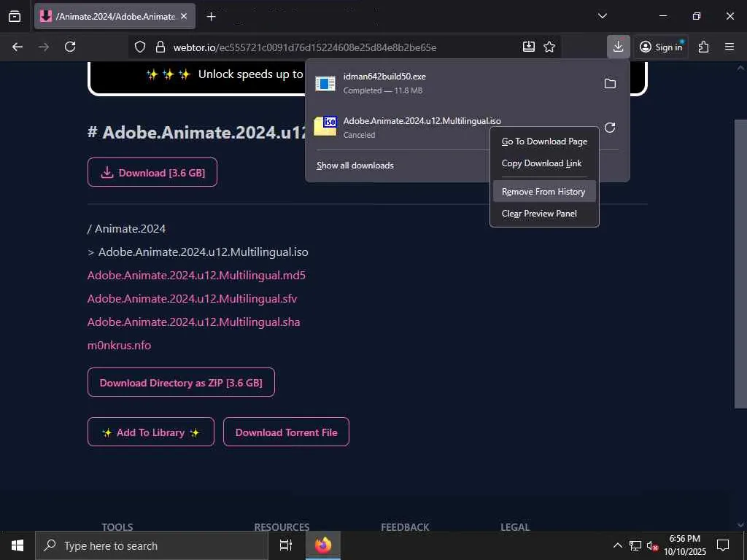Image resolution: width=747 pixels, height=560 pixels.
Task: Select Adobe.Animate.2024.u12.Multilingual.iso file row
Action: click(x=198, y=252)
